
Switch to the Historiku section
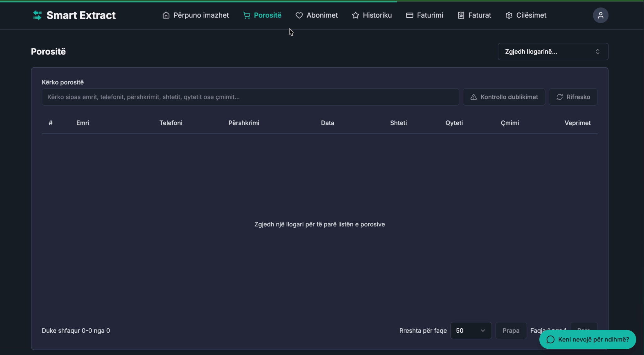click(372, 15)
